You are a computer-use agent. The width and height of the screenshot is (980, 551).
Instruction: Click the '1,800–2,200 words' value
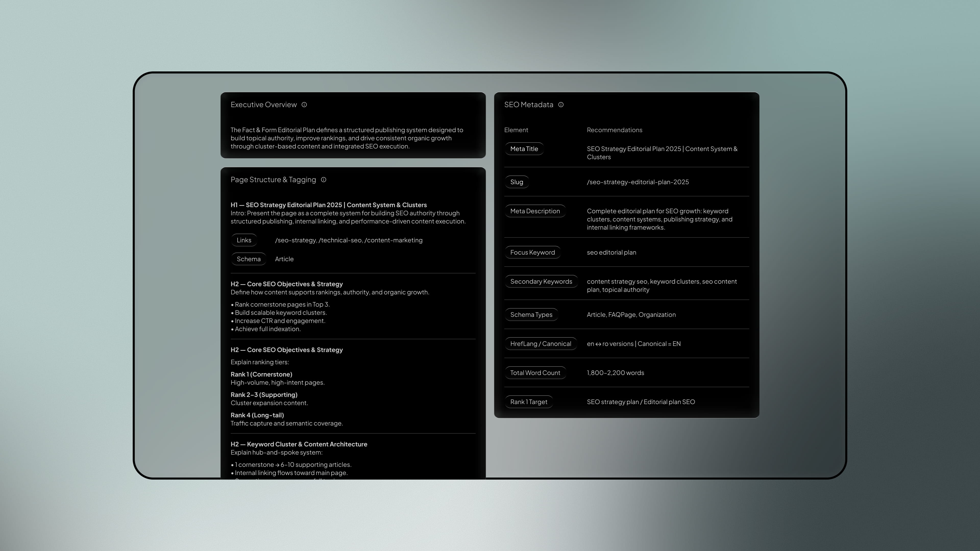pyautogui.click(x=615, y=373)
